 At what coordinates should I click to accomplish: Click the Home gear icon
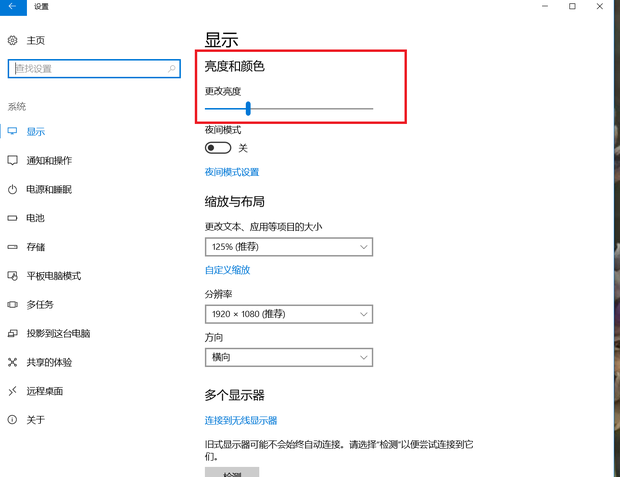pyautogui.click(x=13, y=41)
